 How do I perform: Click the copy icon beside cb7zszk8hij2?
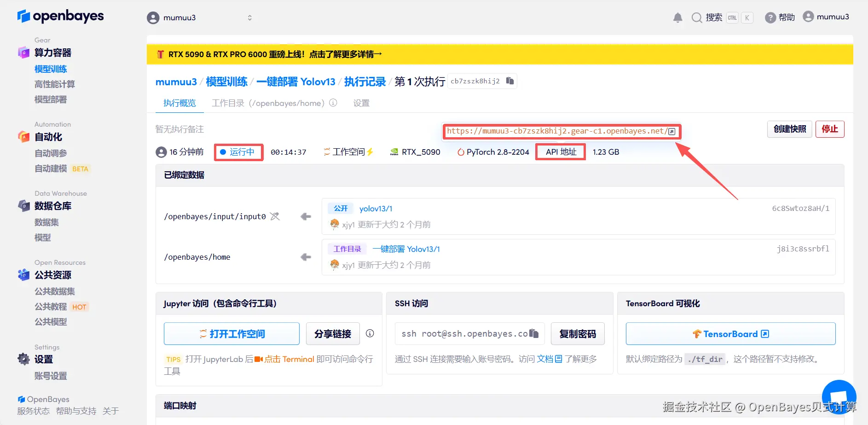[x=509, y=80]
